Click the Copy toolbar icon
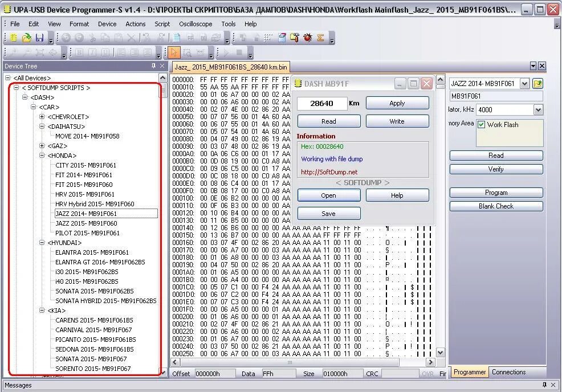 click(105, 38)
